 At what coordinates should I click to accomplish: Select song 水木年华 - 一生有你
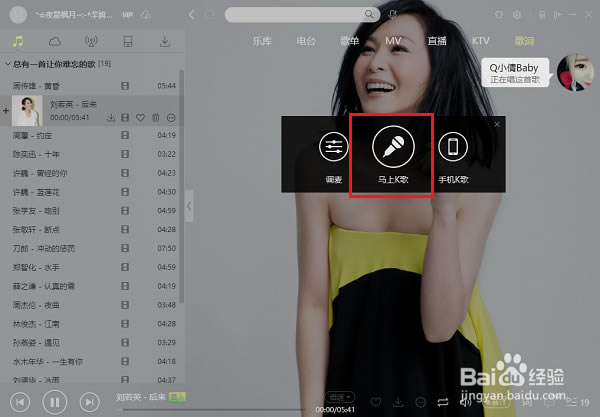click(48, 362)
